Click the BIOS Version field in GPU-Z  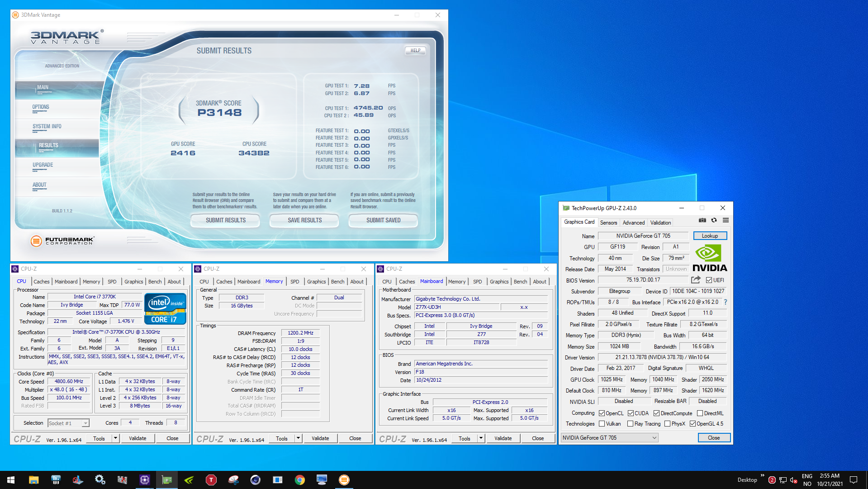coord(643,280)
